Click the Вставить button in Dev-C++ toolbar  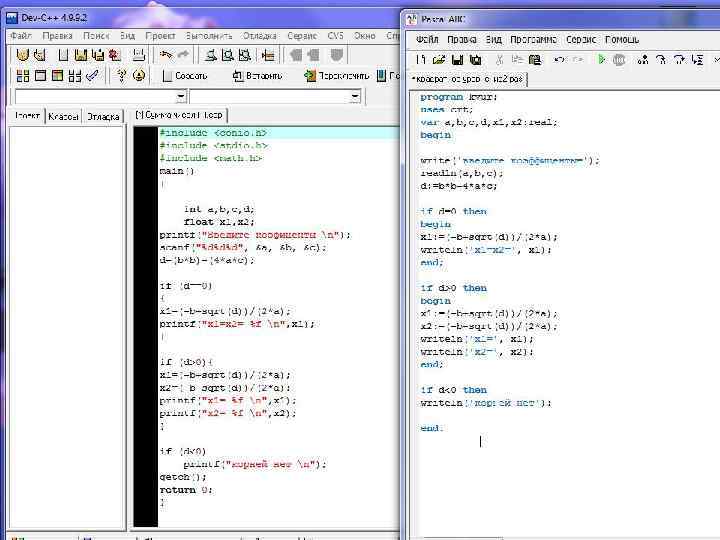pos(257,75)
